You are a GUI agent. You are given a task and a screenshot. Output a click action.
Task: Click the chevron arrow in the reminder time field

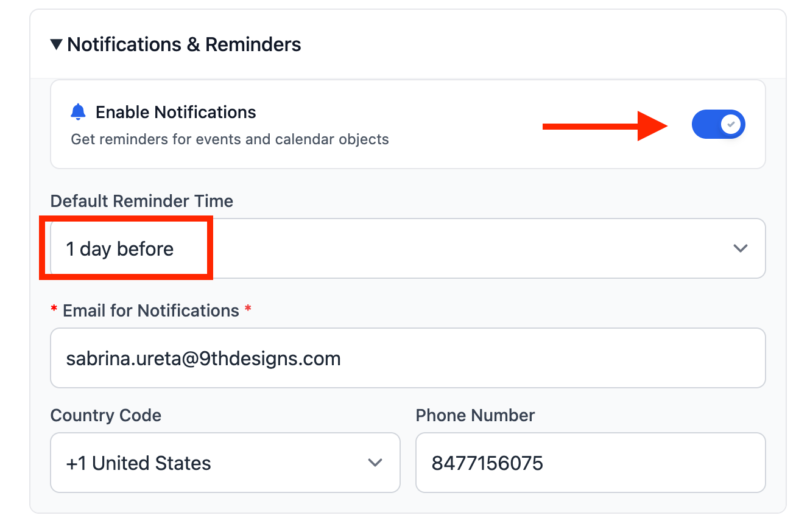[740, 248]
